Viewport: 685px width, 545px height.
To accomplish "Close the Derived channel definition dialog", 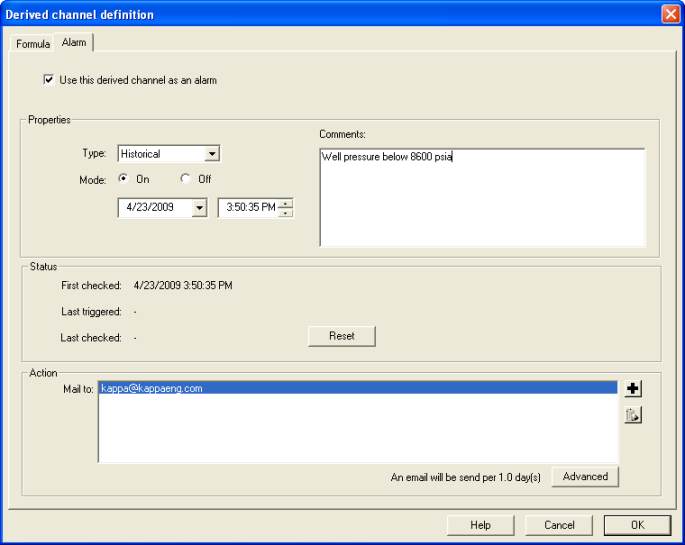I will pyautogui.click(x=670, y=14).
